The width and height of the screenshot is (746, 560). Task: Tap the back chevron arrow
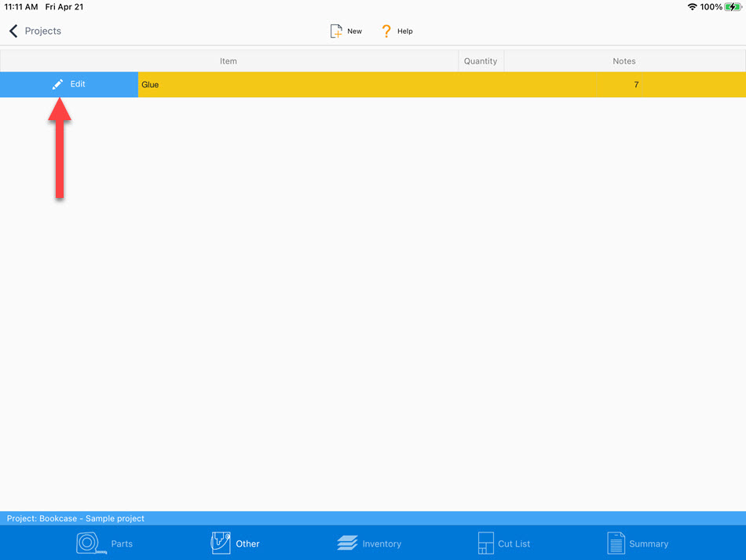[13, 31]
